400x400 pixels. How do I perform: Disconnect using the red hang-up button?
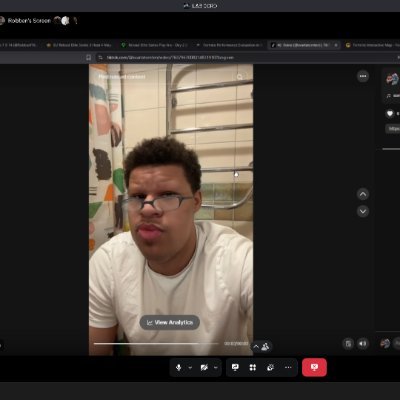coord(314,367)
